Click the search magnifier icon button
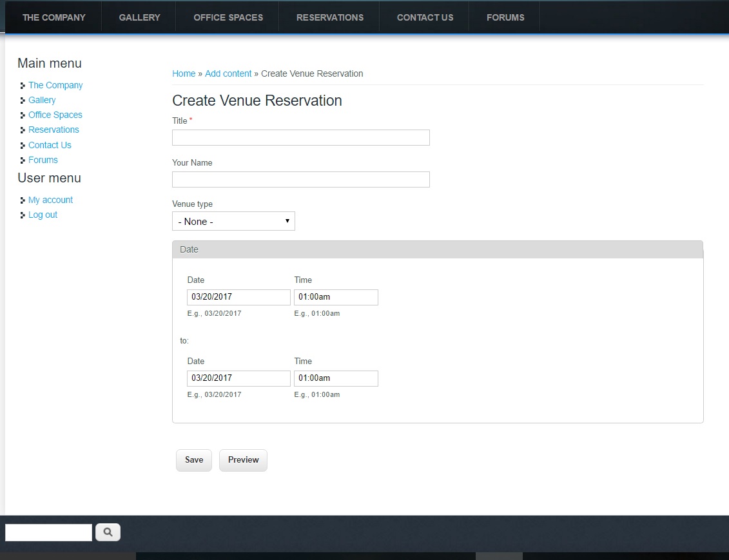The width and height of the screenshot is (729, 560). pos(108,532)
